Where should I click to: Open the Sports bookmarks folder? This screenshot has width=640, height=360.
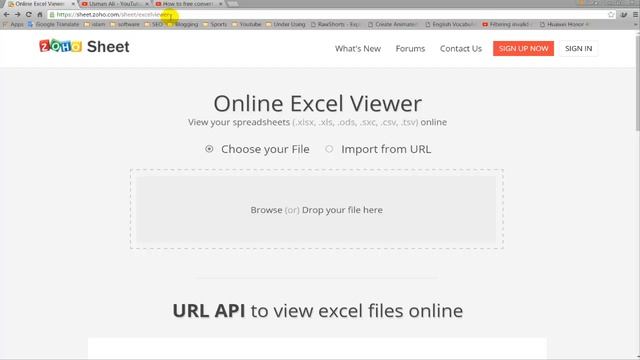point(215,24)
